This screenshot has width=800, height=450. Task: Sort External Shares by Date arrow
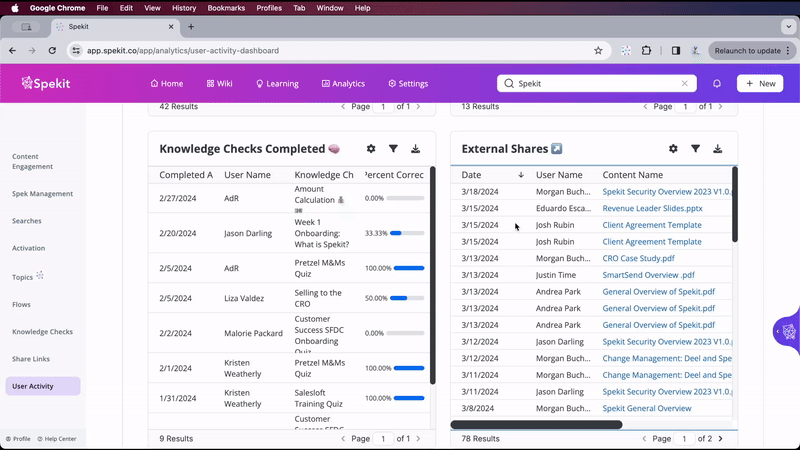pyautogui.click(x=521, y=174)
